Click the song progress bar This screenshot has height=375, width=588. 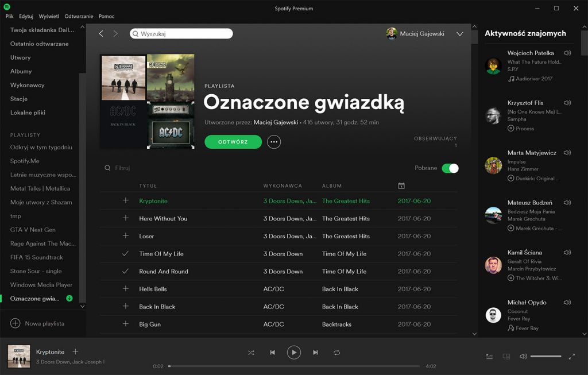294,366
